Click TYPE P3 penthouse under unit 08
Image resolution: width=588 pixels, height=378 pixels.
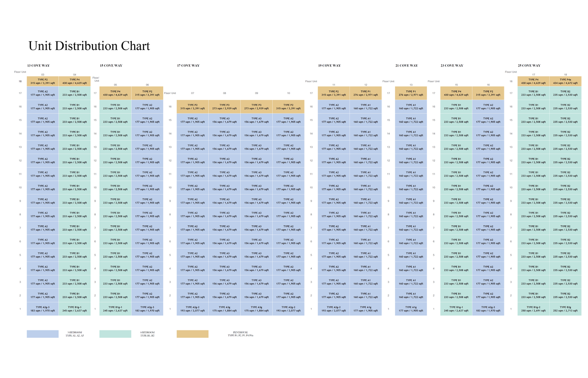(224, 107)
